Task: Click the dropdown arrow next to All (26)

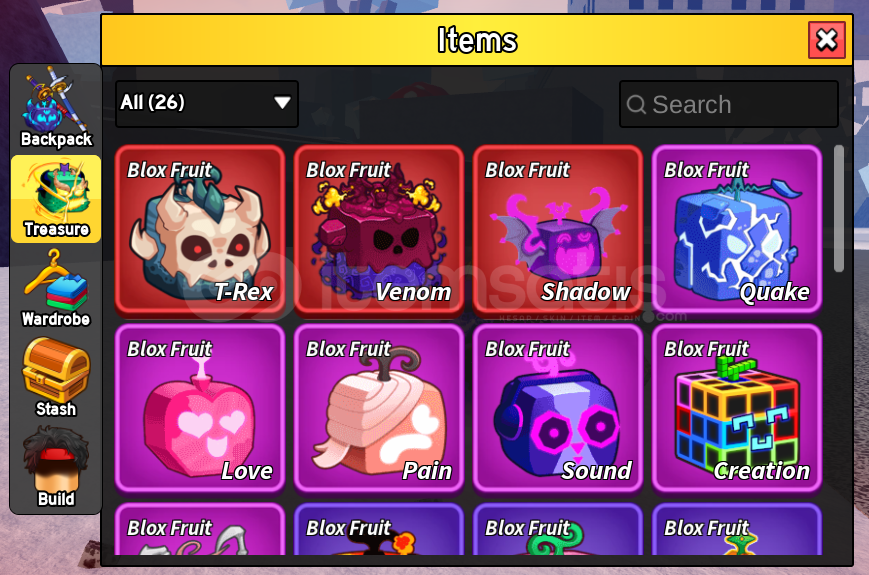Action: tap(282, 103)
